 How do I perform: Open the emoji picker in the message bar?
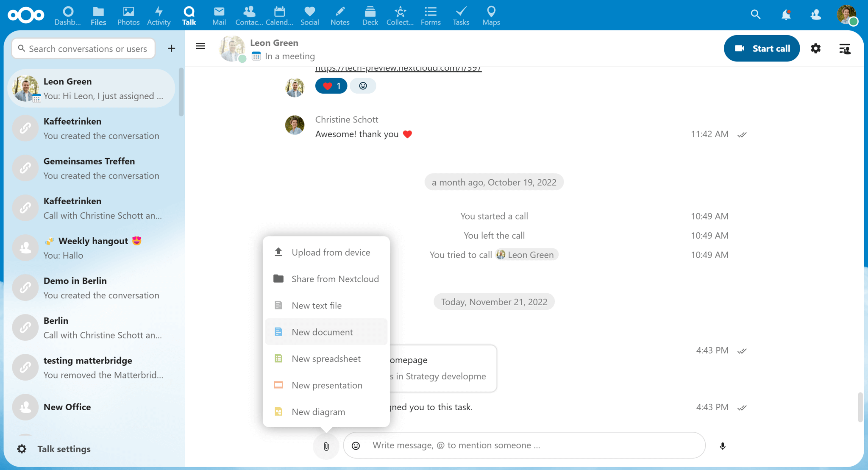356,446
